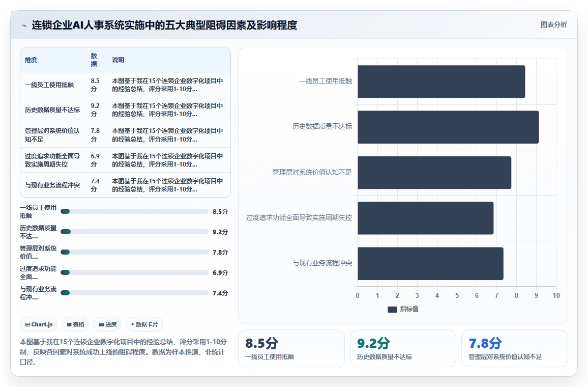The height and width of the screenshot is (387, 588).
Task: Click the 历史数据质量不达标 y-axis label in chart
Action: click(322, 126)
